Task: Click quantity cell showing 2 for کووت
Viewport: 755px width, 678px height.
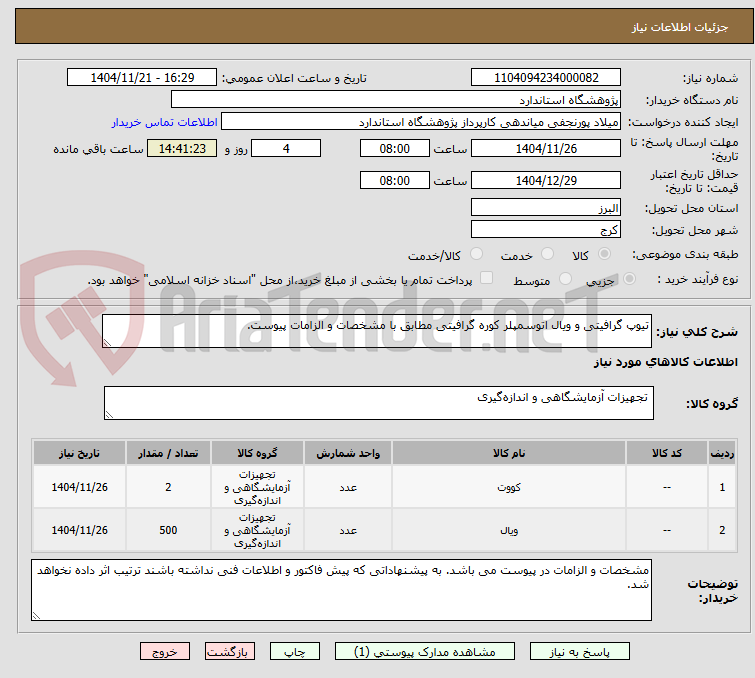Action: (168, 487)
